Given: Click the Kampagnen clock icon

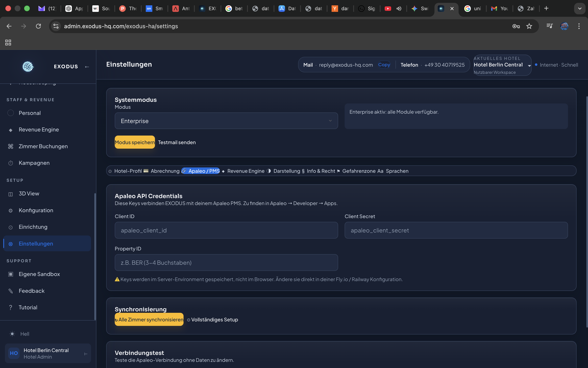Looking at the screenshot, I should pos(10,163).
